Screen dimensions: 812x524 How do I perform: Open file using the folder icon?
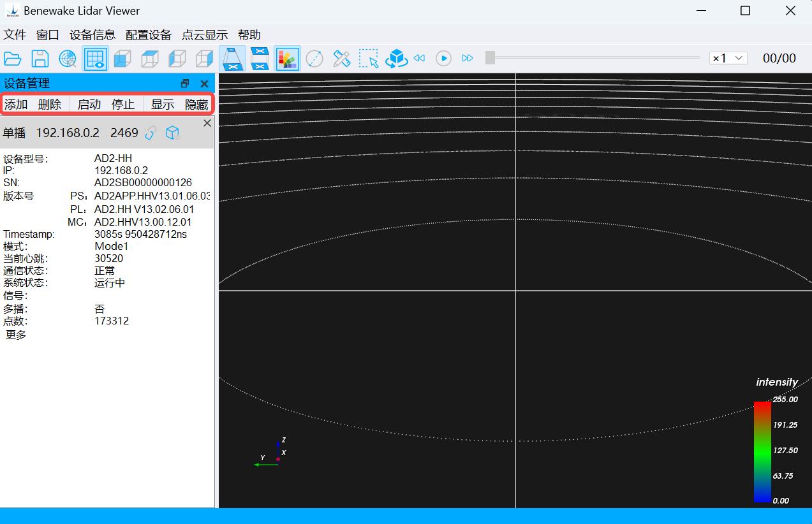[x=13, y=59]
